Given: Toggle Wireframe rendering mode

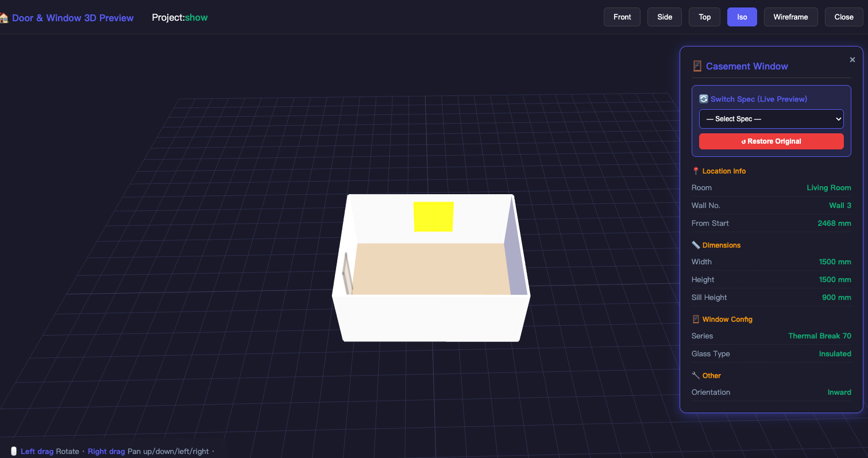Looking at the screenshot, I should tap(791, 17).
